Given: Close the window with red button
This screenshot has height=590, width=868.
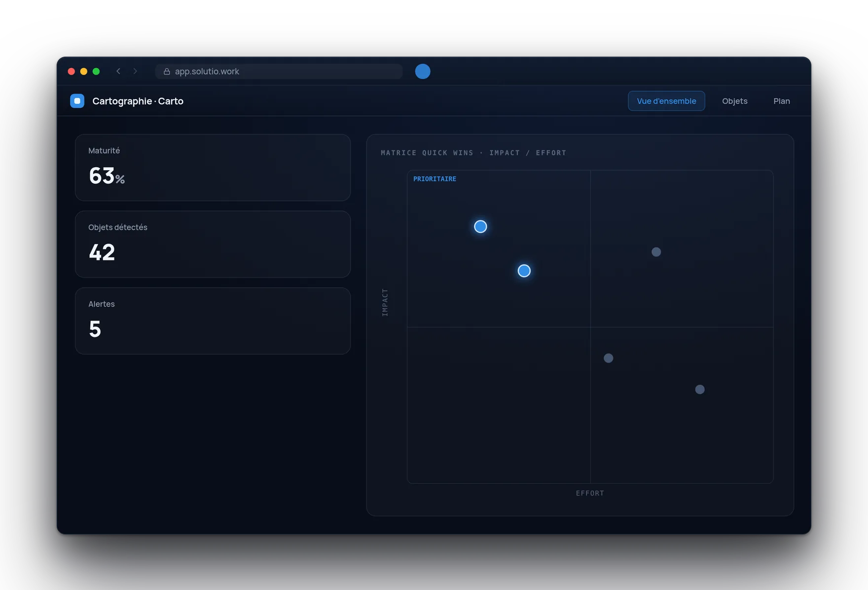Looking at the screenshot, I should 71,72.
